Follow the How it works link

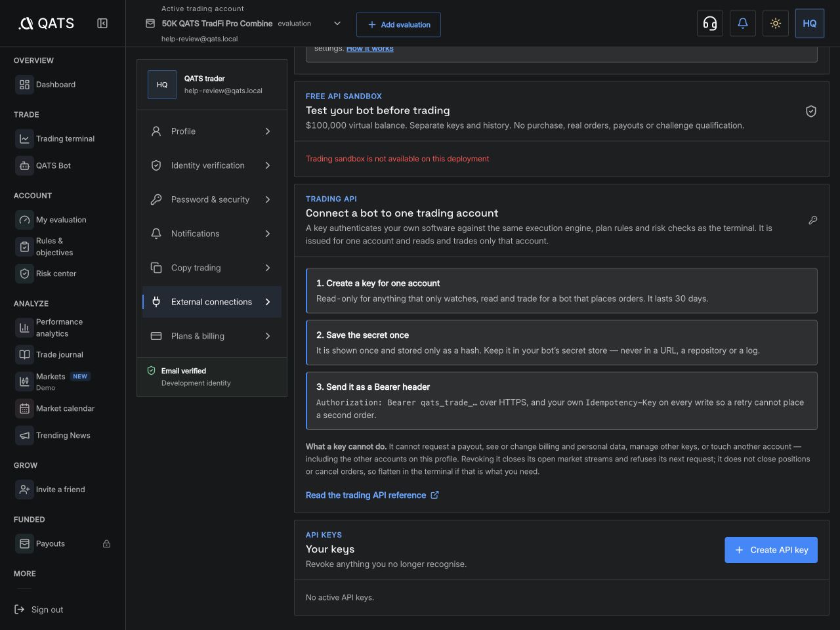[370, 49]
